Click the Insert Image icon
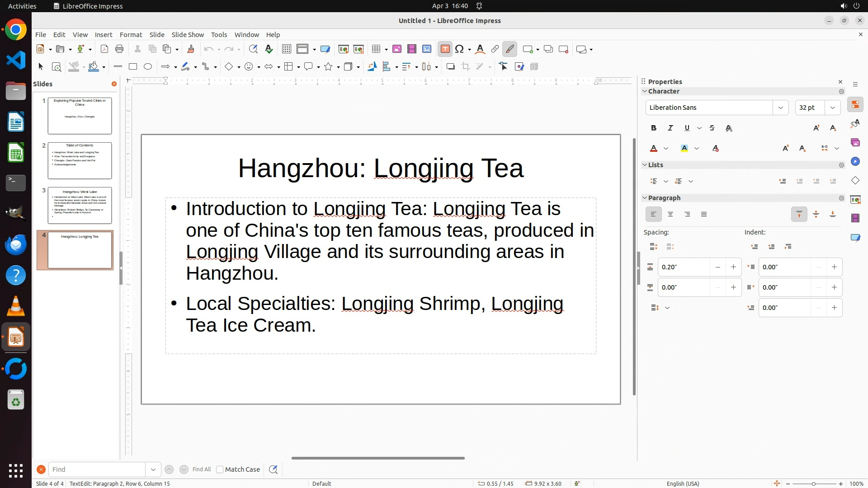Image resolution: width=868 pixels, height=488 pixels. click(397, 49)
